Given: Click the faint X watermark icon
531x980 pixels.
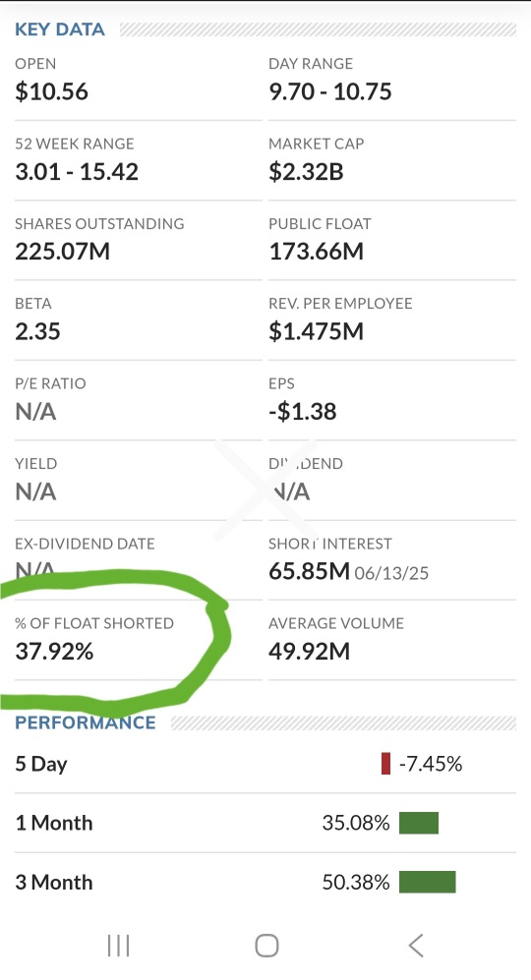Looking at the screenshot, I should (x=265, y=490).
